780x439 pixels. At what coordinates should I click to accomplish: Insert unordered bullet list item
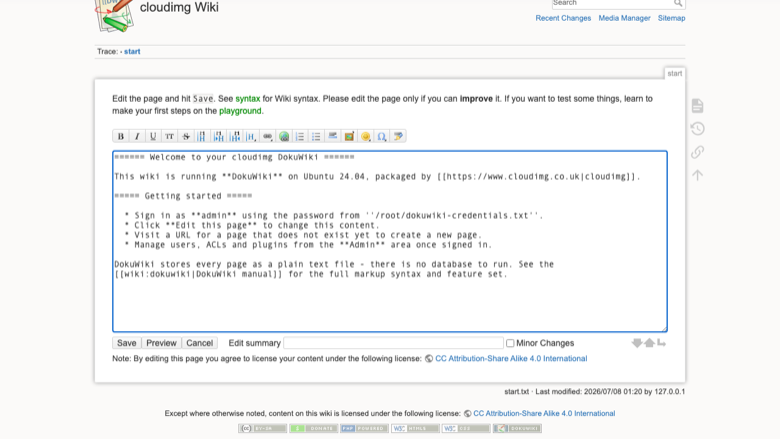pyautogui.click(x=316, y=136)
